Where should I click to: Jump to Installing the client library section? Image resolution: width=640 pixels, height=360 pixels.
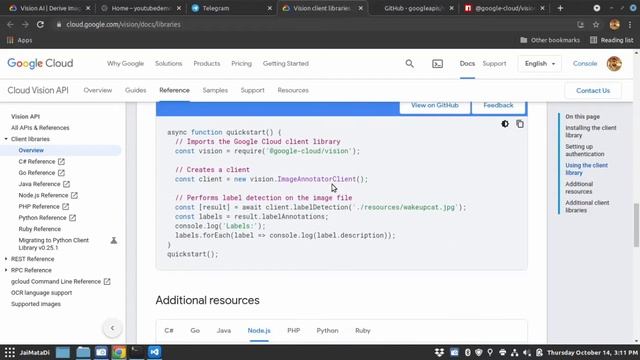tap(591, 131)
